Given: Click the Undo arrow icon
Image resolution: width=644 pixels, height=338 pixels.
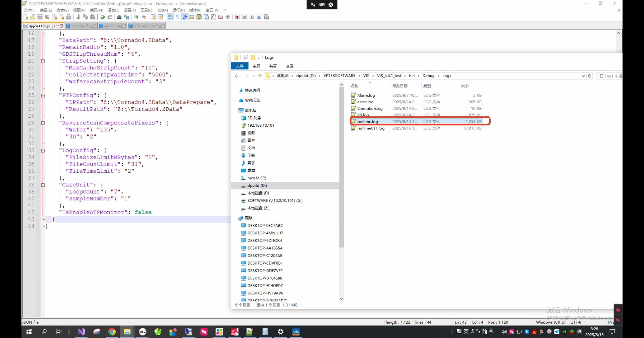Looking at the screenshot, I should (x=102, y=17).
